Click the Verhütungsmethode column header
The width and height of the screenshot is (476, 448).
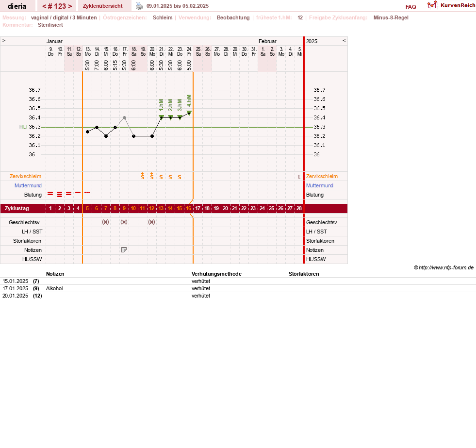click(216, 274)
